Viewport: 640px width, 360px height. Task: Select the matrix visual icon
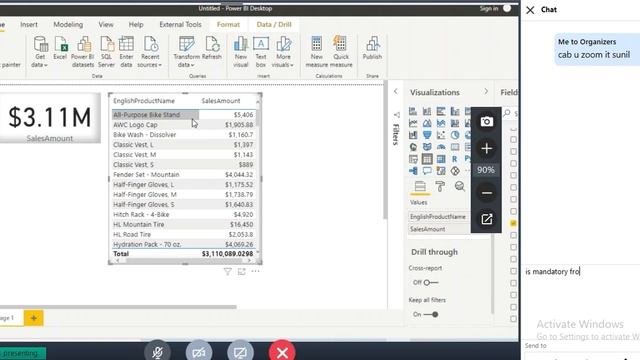[x=441, y=159]
